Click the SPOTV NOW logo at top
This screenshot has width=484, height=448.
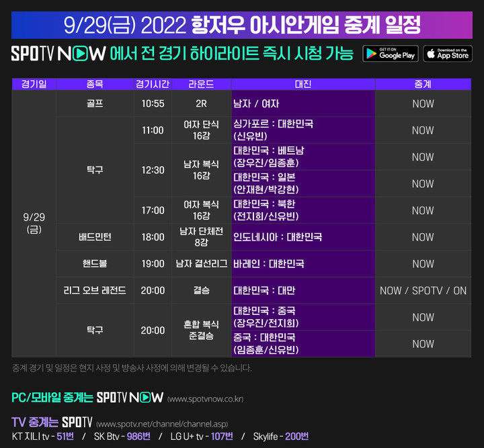(x=58, y=54)
